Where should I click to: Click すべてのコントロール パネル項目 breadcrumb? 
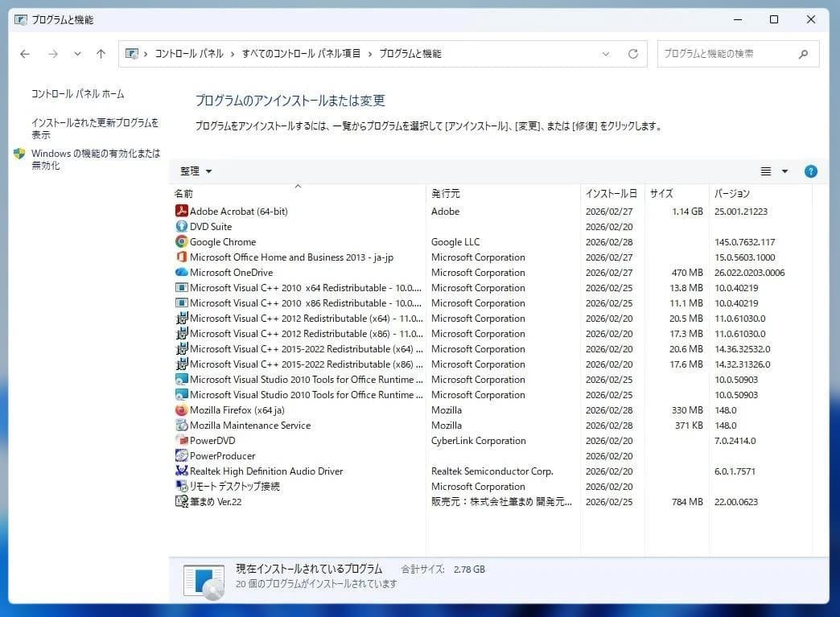[301, 54]
